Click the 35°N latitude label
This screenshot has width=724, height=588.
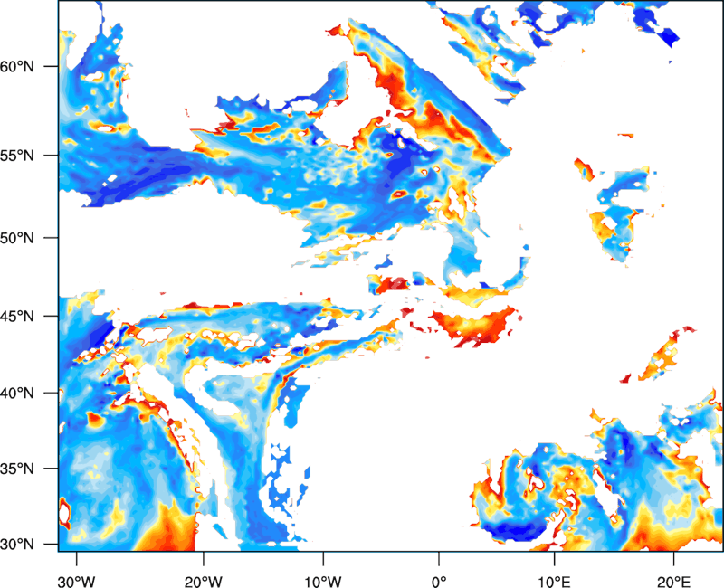click(x=17, y=469)
